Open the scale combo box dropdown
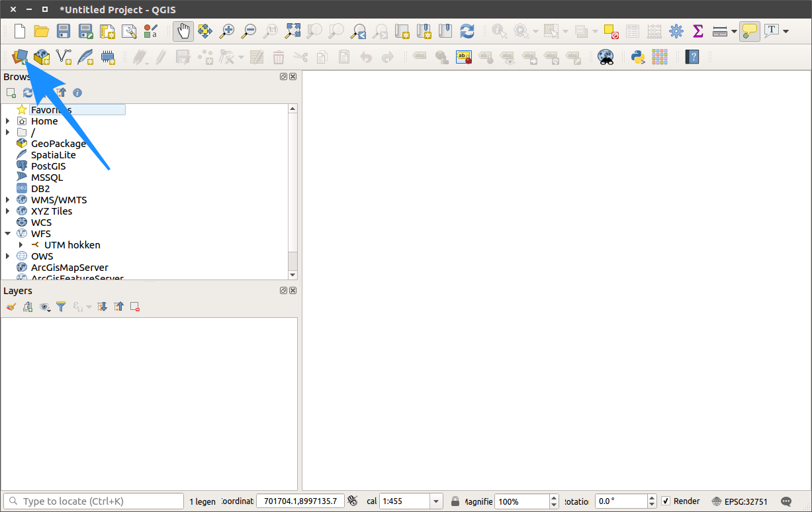 point(435,501)
